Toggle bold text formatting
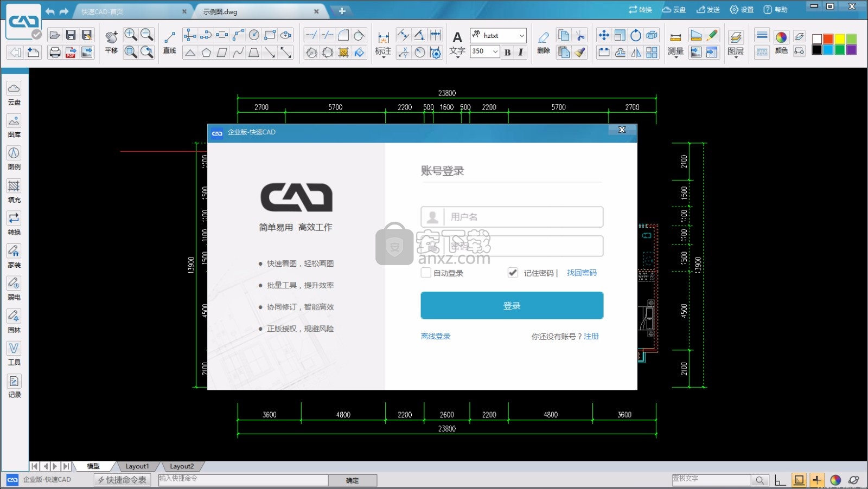Image resolution: width=868 pixels, height=489 pixels. pyautogui.click(x=507, y=52)
